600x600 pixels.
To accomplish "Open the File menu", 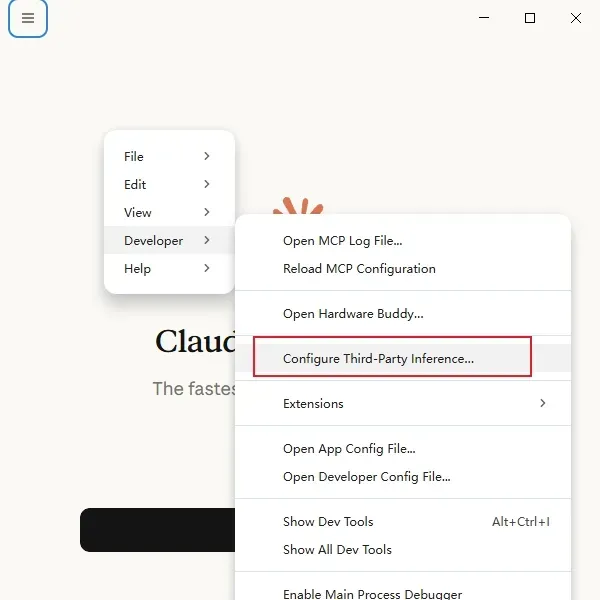I will [169, 156].
